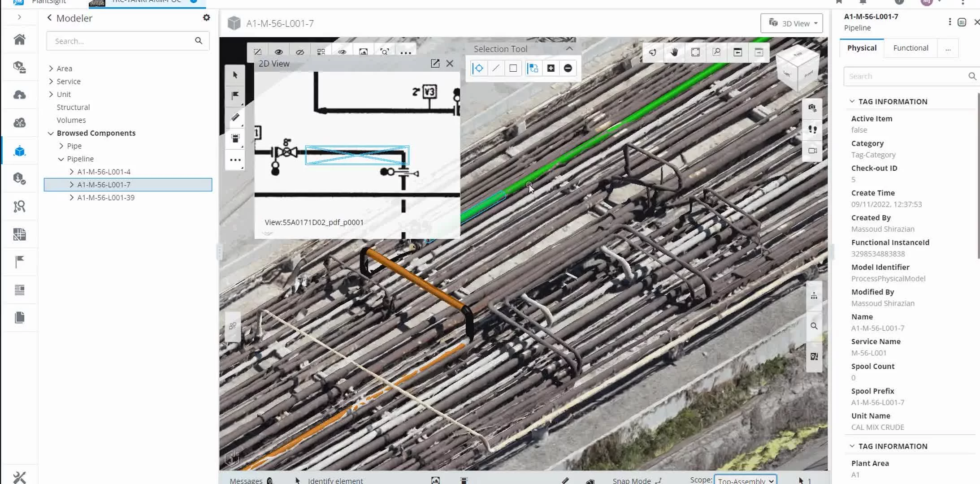Image resolution: width=980 pixels, height=484 pixels.
Task: Click the Modeler settings gear icon
Action: tap(206, 17)
